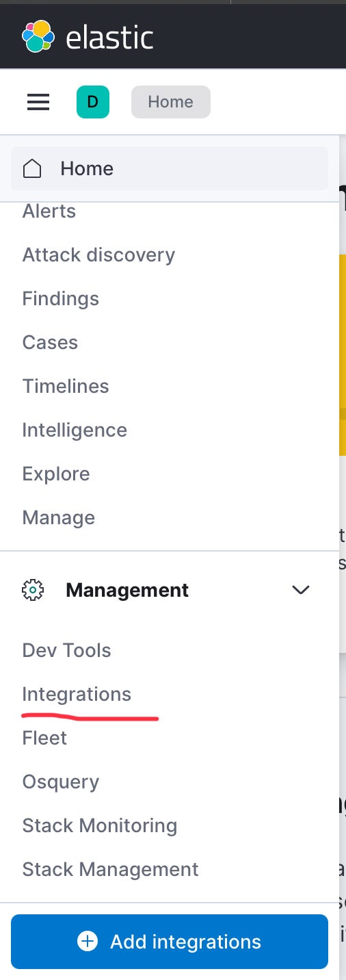This screenshot has height=980, width=346.
Task: Select the Home breadcrumb badge
Action: [x=171, y=102]
